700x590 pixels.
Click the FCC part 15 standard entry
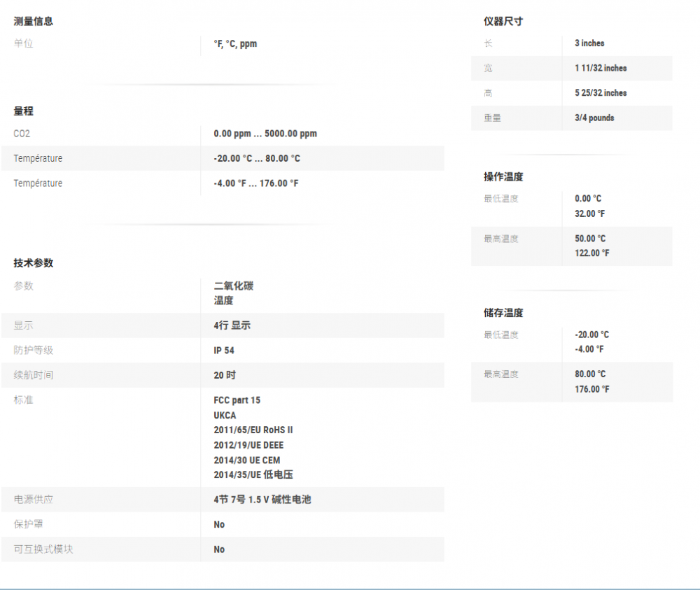click(x=237, y=400)
